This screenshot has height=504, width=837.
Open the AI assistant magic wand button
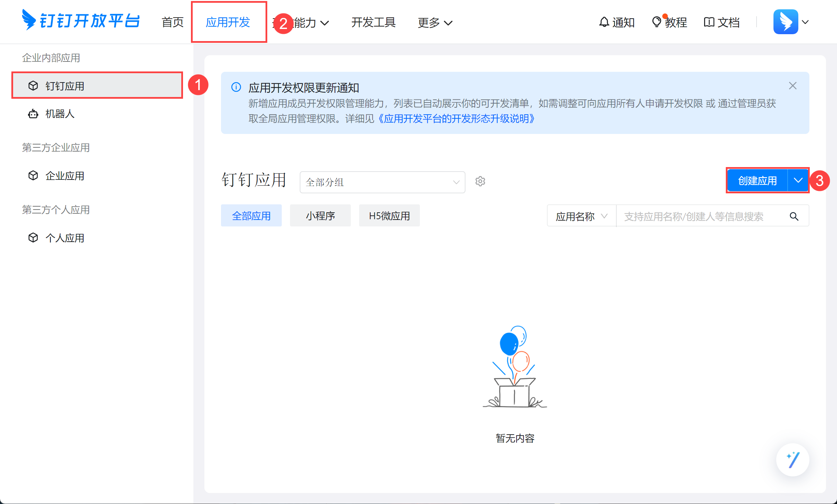coord(792,460)
